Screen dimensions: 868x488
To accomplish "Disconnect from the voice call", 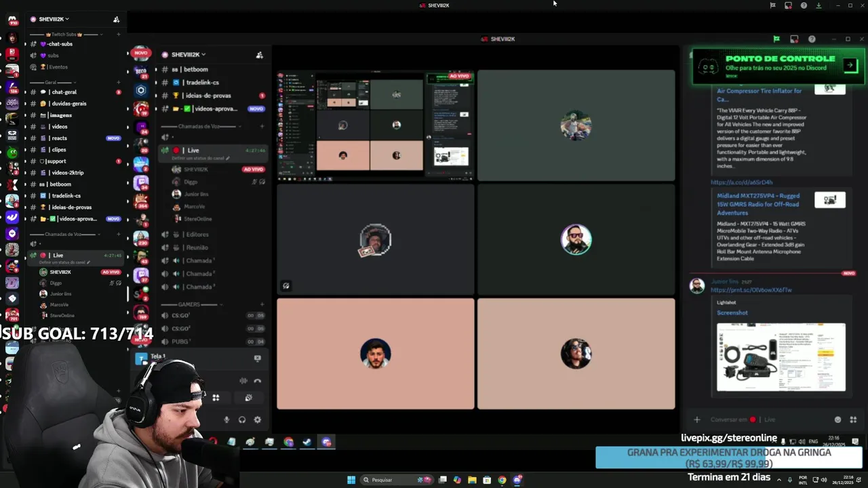I will 258,381.
